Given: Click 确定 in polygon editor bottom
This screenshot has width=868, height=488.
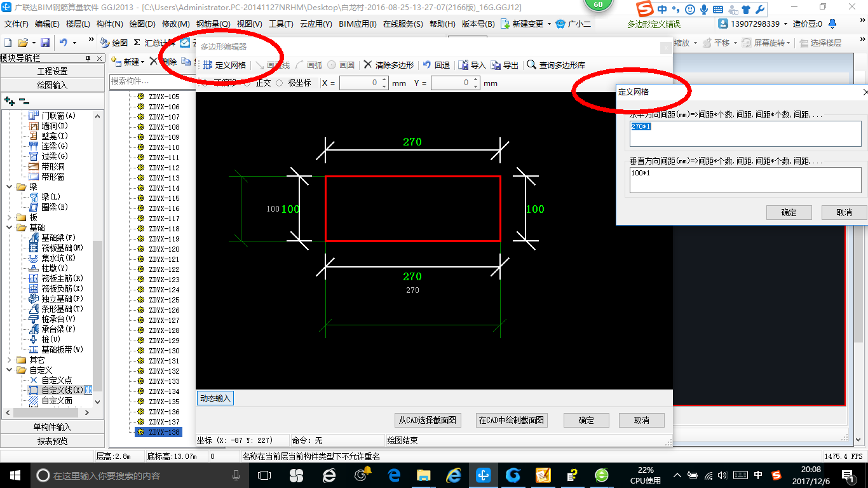Looking at the screenshot, I should pyautogui.click(x=586, y=420).
